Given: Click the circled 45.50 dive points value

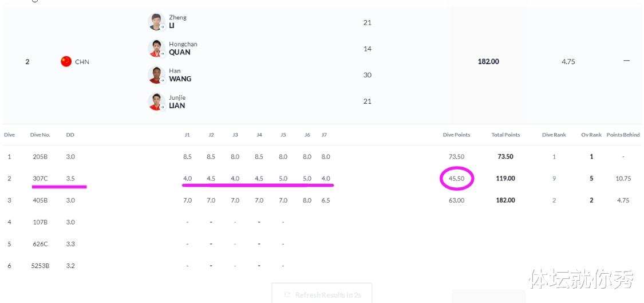Looking at the screenshot, I should tap(456, 179).
